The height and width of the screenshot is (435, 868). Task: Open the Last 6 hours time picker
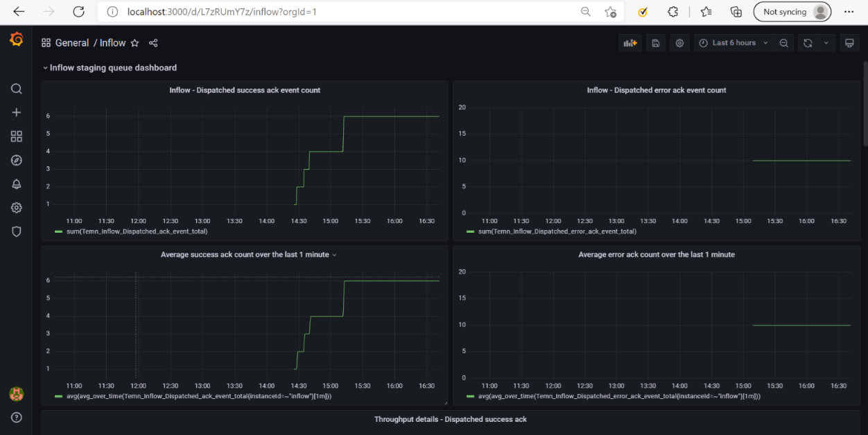click(734, 43)
